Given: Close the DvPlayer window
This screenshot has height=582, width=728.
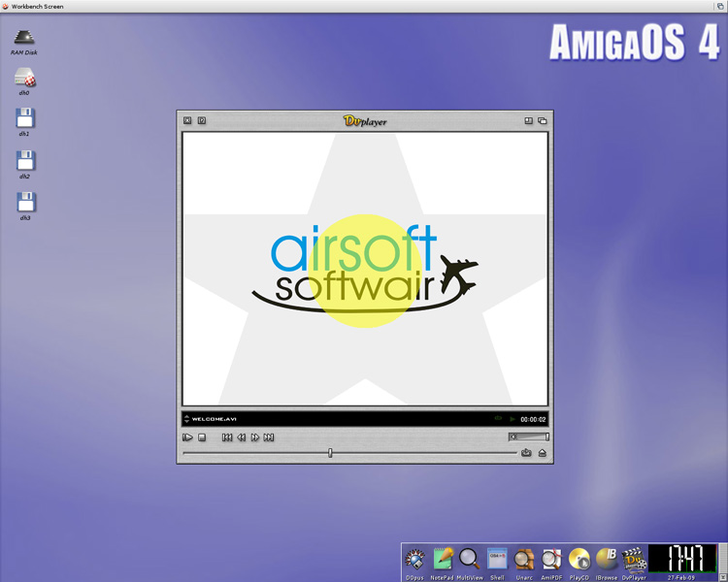Looking at the screenshot, I should pos(187,120).
